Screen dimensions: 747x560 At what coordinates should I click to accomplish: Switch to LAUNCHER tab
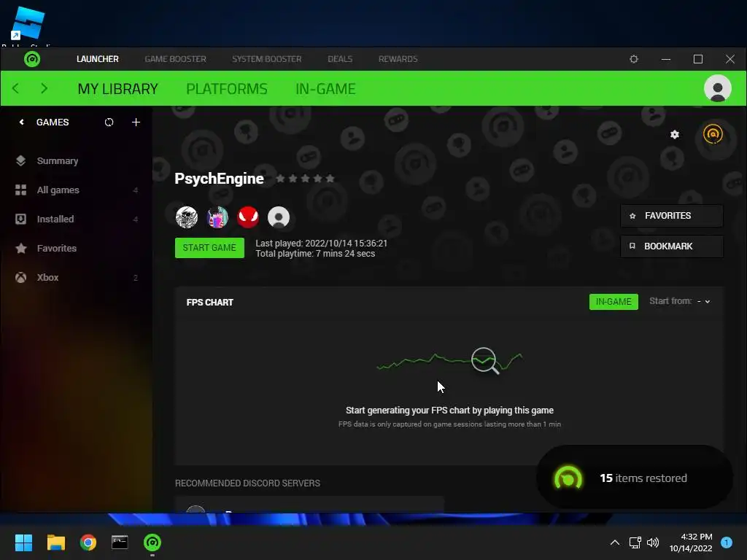(98, 59)
